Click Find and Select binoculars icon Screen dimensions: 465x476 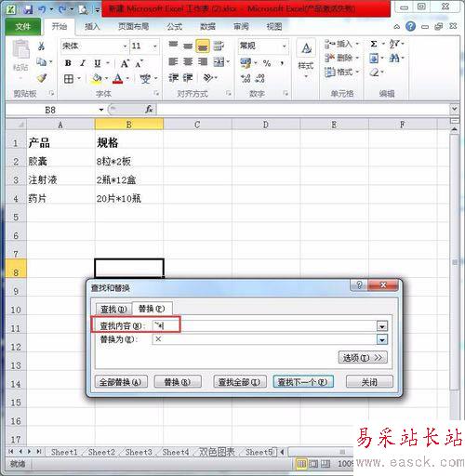coord(394,58)
